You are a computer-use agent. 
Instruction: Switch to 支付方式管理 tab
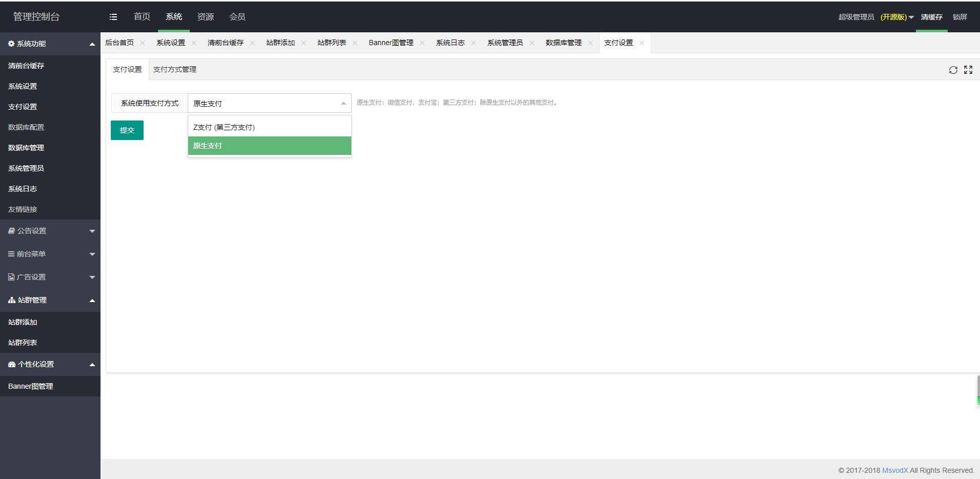point(175,70)
